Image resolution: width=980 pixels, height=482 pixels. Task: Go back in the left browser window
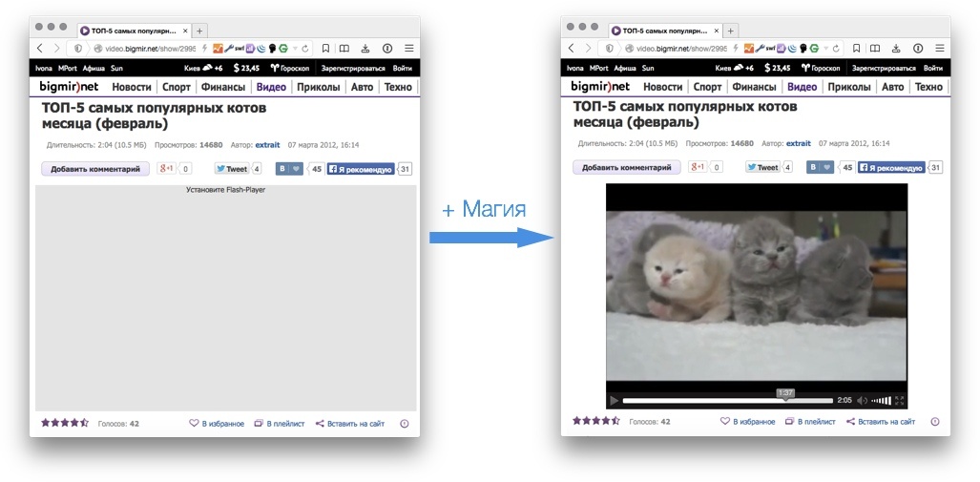[x=40, y=48]
